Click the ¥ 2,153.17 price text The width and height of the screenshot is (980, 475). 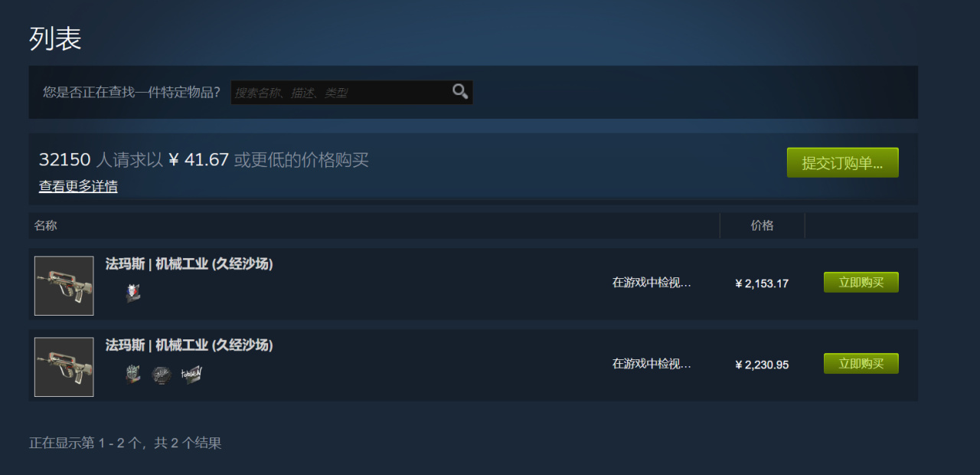(x=762, y=283)
